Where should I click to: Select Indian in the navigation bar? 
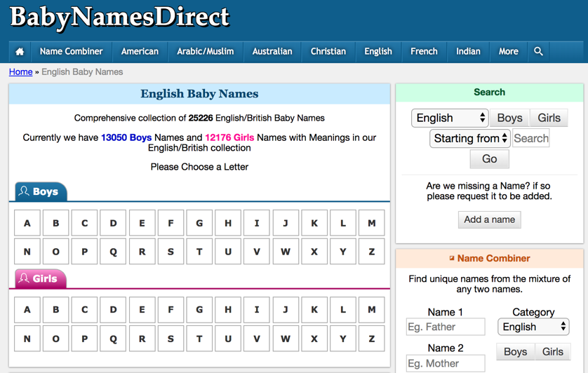pyautogui.click(x=468, y=52)
